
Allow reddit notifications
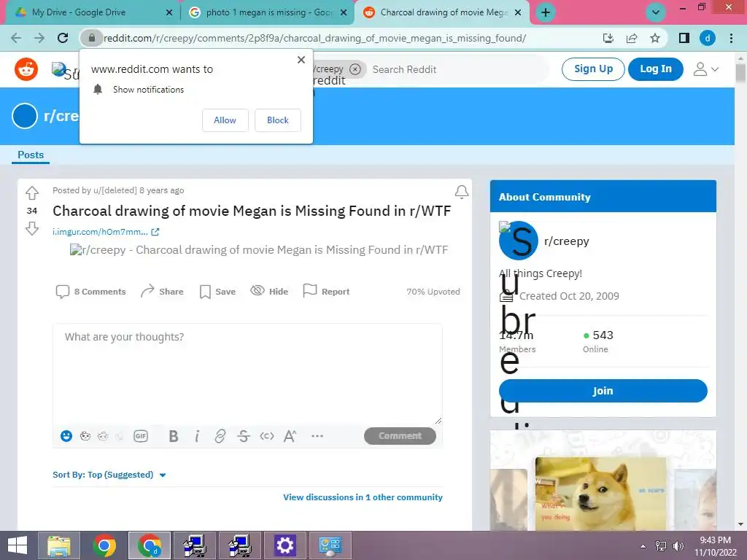[x=225, y=120]
